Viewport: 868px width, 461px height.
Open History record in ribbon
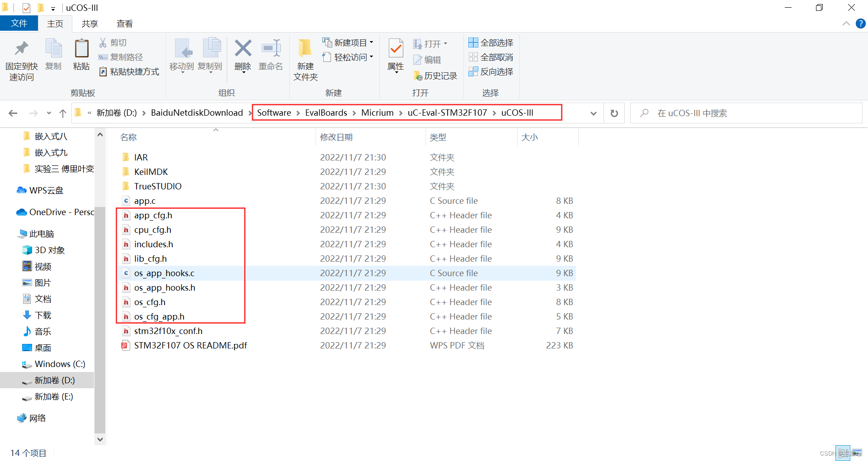[435, 76]
